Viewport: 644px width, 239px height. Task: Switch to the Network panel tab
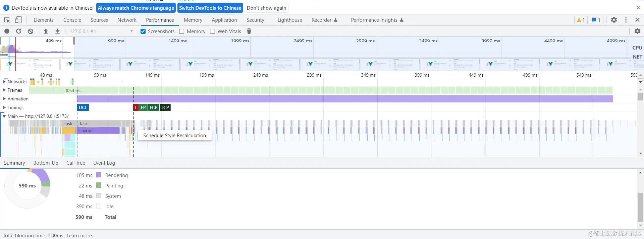(x=127, y=20)
